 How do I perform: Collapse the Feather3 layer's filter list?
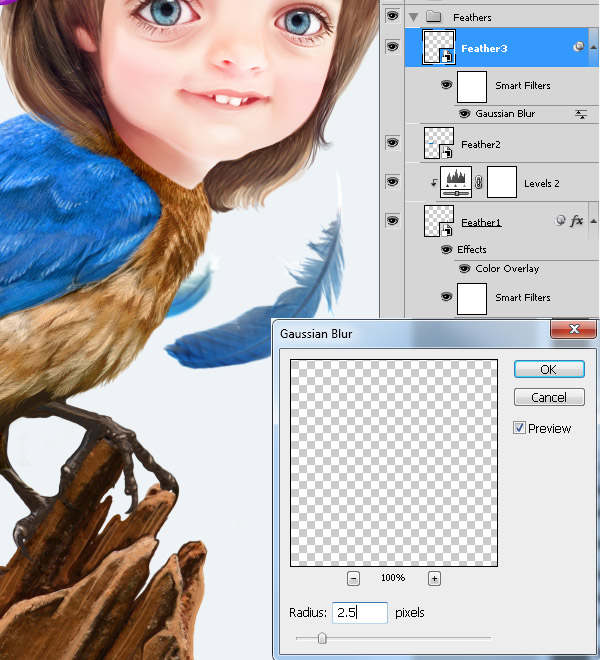(x=593, y=48)
